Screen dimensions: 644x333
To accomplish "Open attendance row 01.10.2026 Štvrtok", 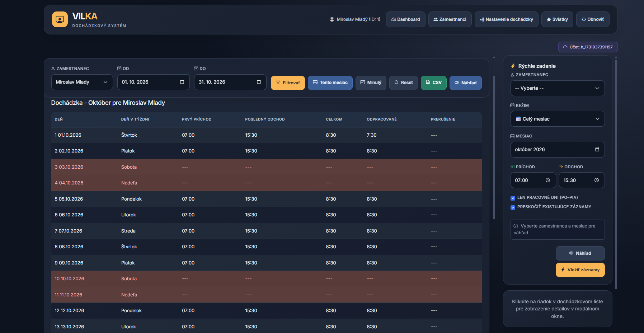I will click(x=266, y=135).
